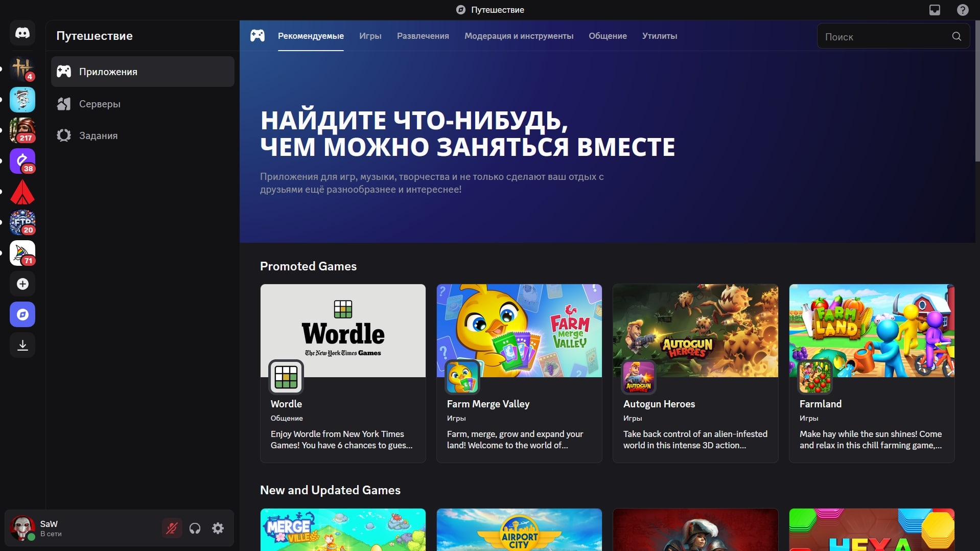Switch to the Утилиты tab
This screenshot has width=980, height=551.
click(660, 36)
